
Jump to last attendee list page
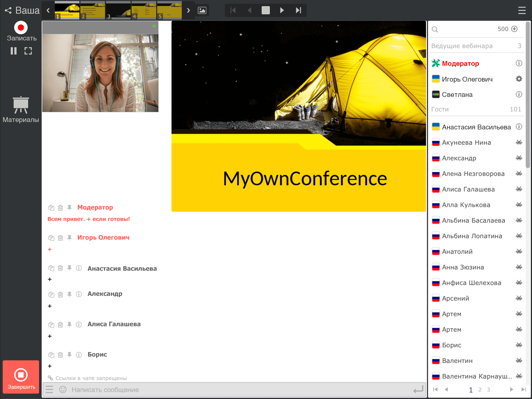click(523, 389)
